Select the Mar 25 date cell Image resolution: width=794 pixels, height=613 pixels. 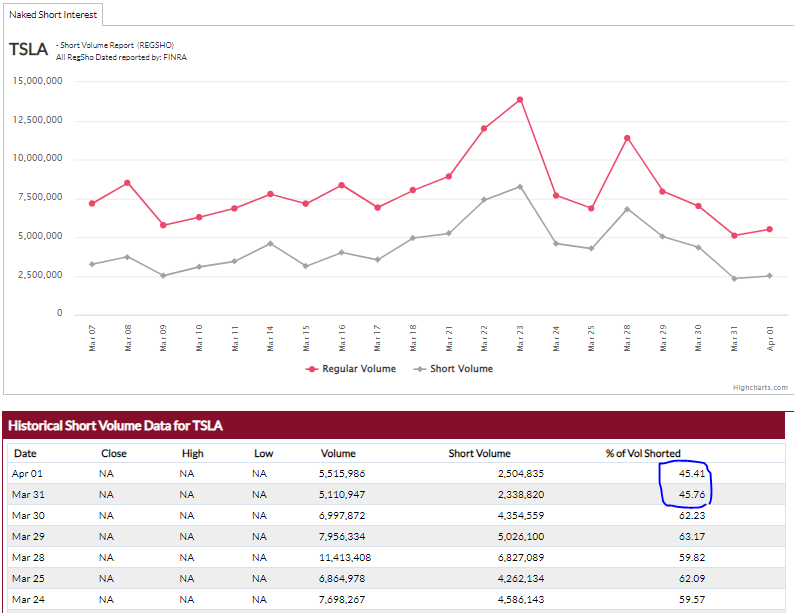point(28,579)
